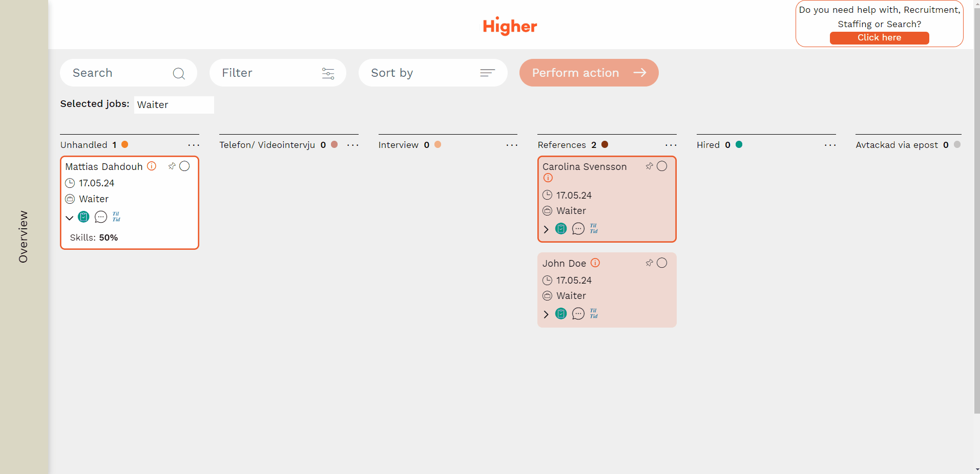
Task: Toggle selection circle on Carolina Svensson
Action: click(x=662, y=166)
